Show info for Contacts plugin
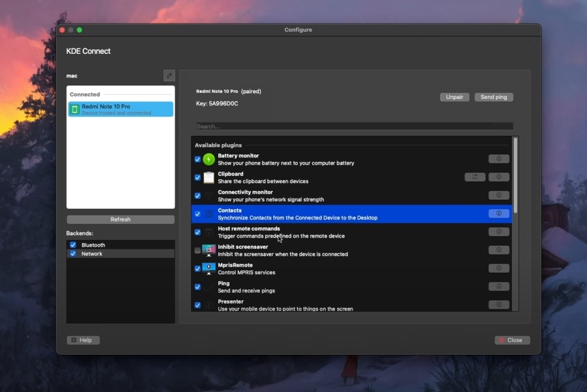The width and height of the screenshot is (587, 392). pos(499,214)
